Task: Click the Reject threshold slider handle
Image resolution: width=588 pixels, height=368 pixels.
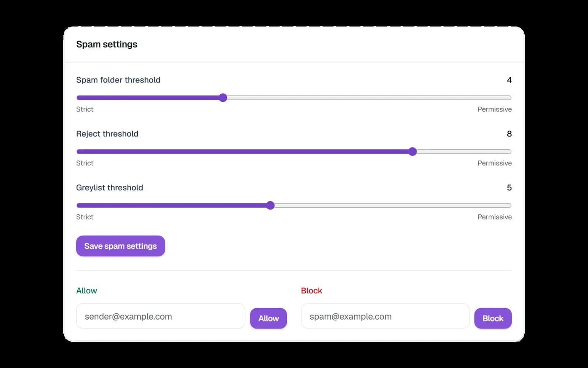Action: 412,152
